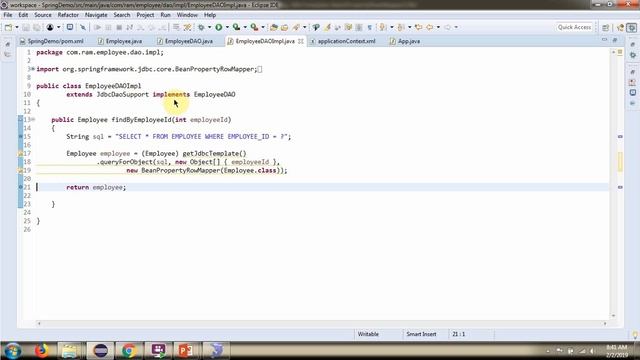Click the Save toolbar icon

tap(26, 27)
